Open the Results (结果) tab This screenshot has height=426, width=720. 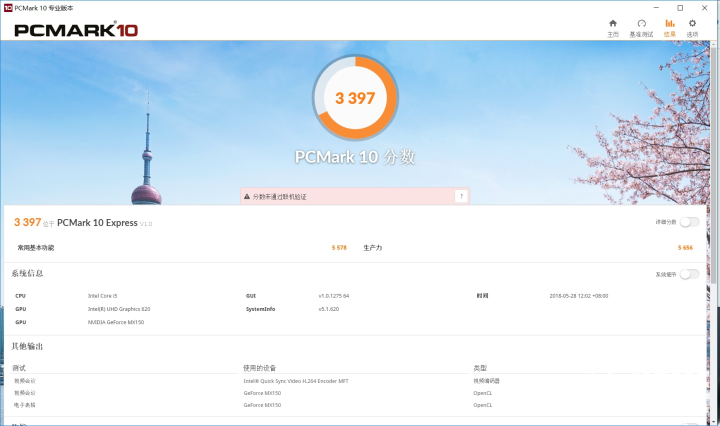point(669,28)
